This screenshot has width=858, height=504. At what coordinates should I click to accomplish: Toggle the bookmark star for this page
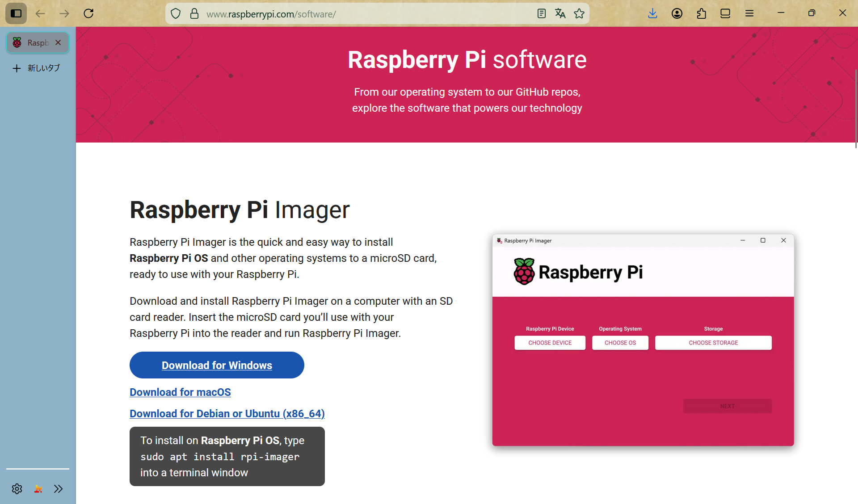[579, 13]
